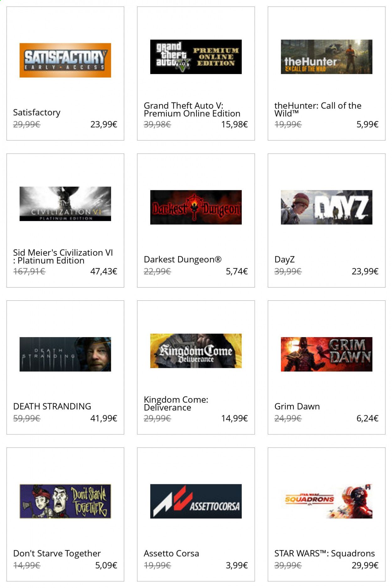Click the Darkest Dungeon banner image
Image resolution: width=392 pixels, height=588 pixels.
point(196,207)
